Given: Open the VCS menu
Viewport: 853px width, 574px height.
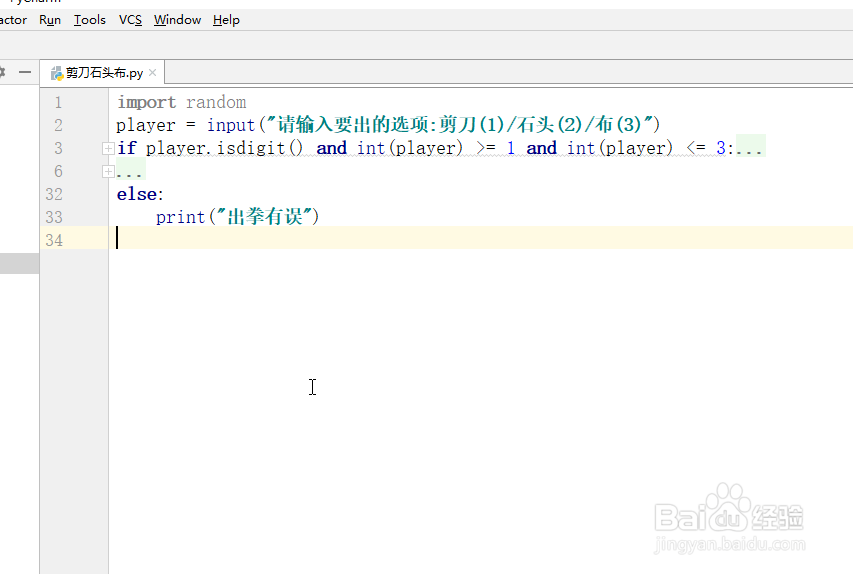Looking at the screenshot, I should coord(131,20).
